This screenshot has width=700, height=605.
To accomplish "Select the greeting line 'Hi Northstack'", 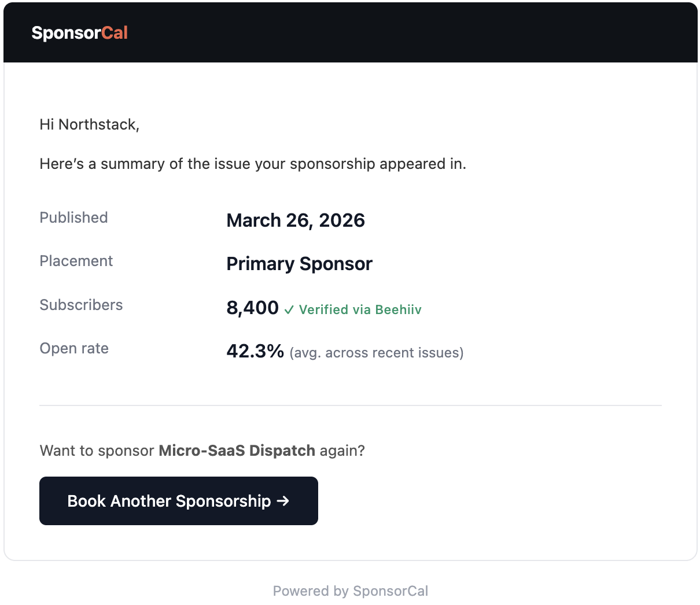I will coord(90,124).
